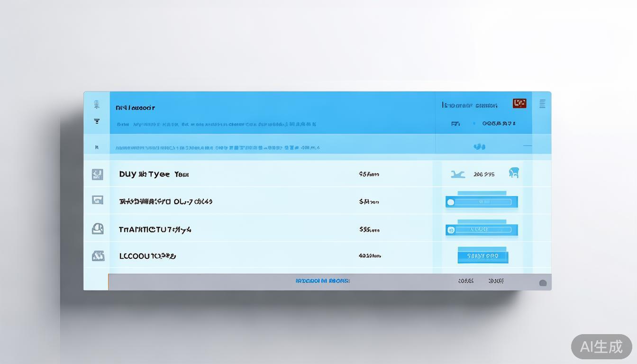Select the 'LCOOOU' list row title

147,256
